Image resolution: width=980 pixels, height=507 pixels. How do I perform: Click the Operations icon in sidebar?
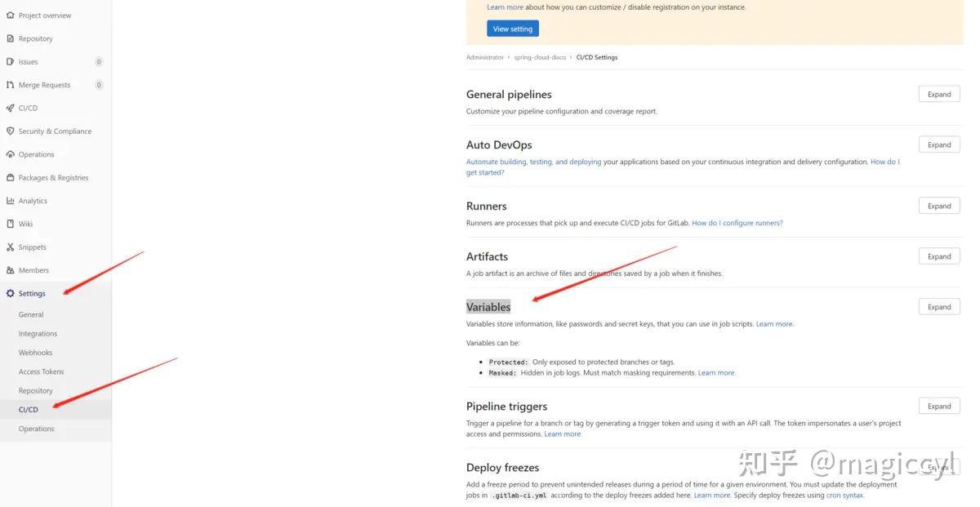11,154
